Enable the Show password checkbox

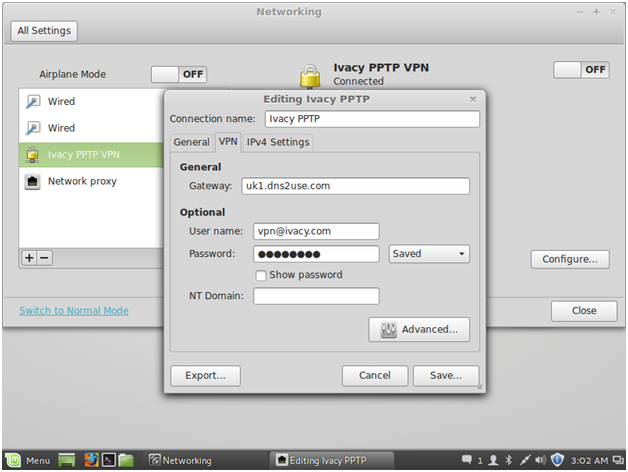point(260,276)
